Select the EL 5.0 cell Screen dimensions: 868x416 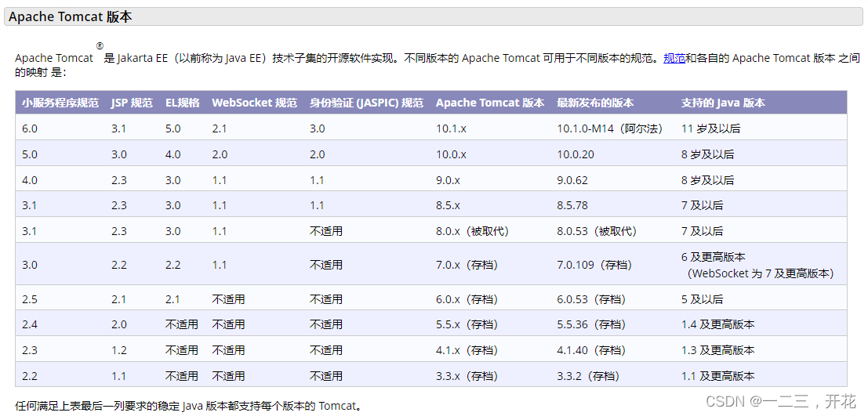173,128
